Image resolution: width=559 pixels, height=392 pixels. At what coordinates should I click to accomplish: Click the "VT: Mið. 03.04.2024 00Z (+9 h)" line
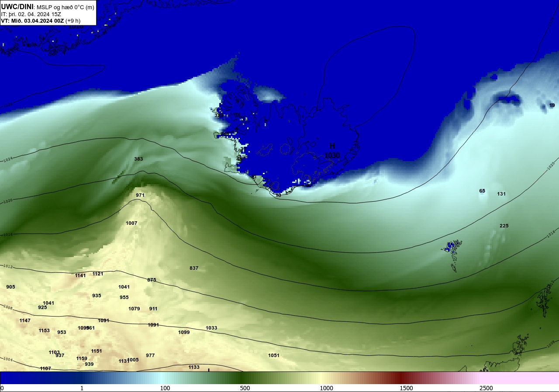(41, 21)
